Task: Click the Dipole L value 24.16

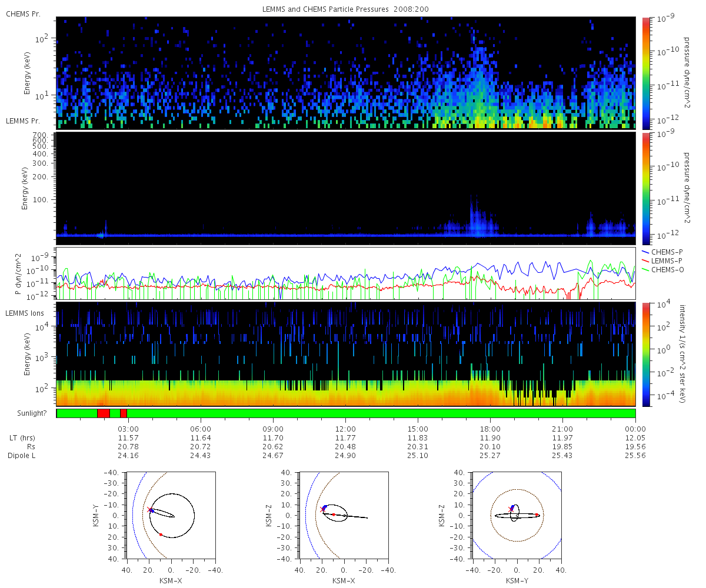Action: click(128, 456)
